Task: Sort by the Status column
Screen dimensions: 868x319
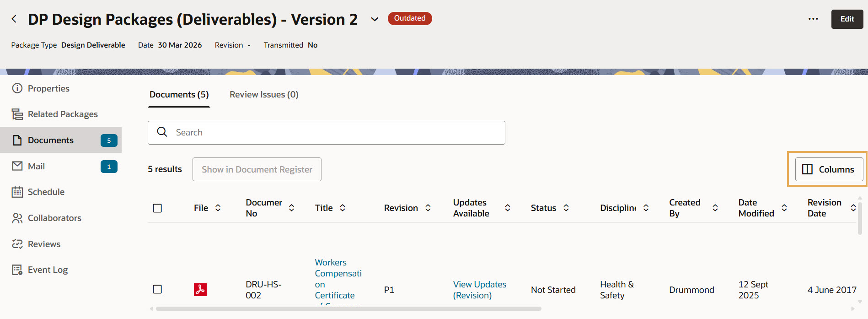Action: [x=566, y=208]
